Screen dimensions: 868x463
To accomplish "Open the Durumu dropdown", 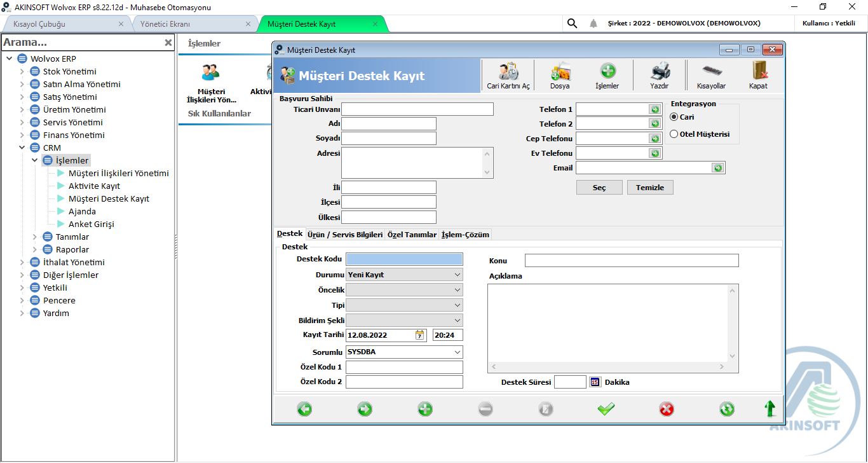I will tap(458, 275).
